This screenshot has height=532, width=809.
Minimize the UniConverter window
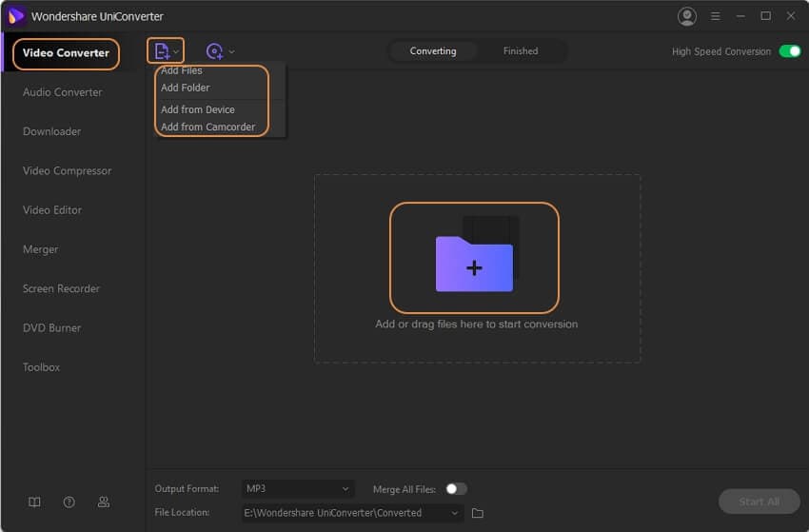[x=740, y=16]
